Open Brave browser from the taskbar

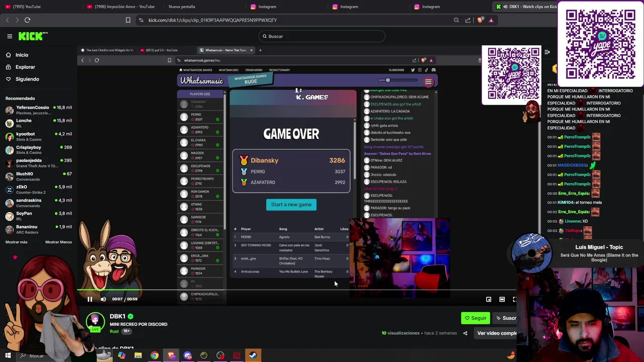point(171,355)
